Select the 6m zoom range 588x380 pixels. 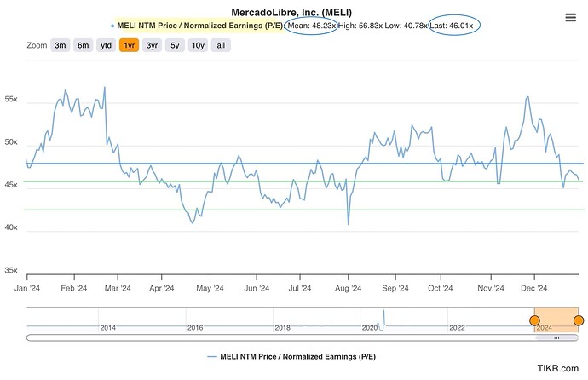83,45
